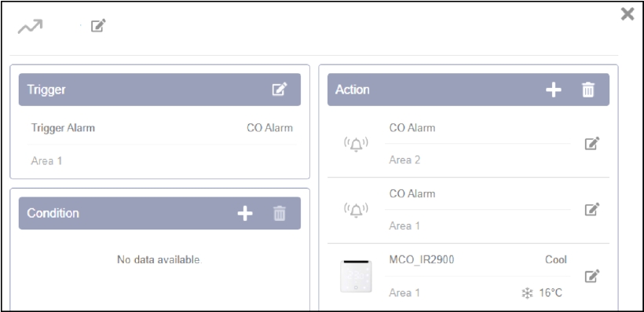Select the MCO_IR2900 thermostat thumbnail
The height and width of the screenshot is (312, 644).
[356, 276]
